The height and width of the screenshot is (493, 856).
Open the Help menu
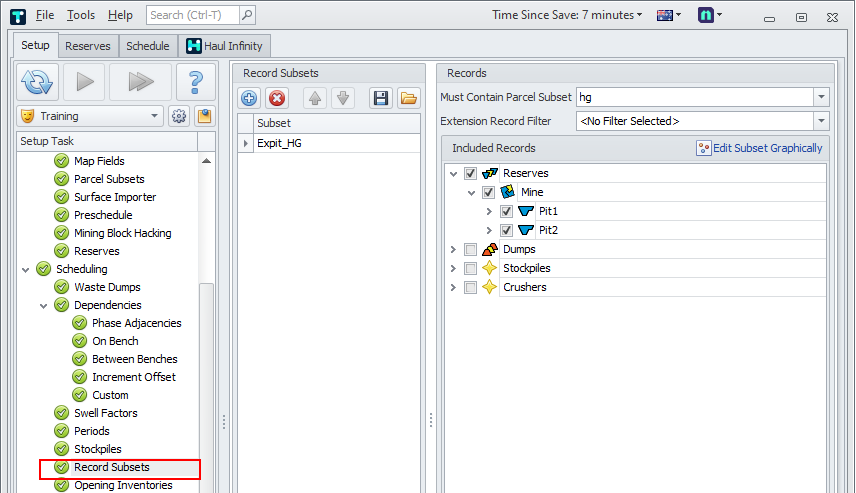[x=120, y=15]
